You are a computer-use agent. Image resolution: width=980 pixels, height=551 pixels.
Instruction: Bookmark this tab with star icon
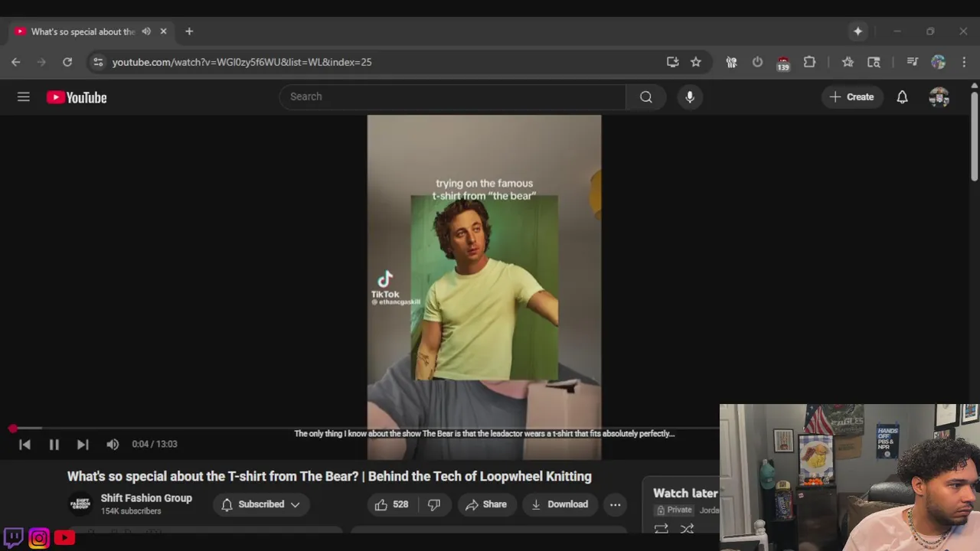tap(695, 62)
